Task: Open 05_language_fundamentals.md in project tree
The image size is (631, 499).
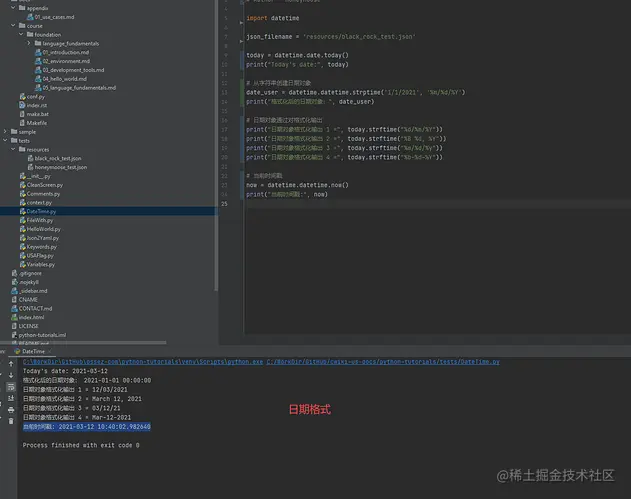Action: coord(79,88)
